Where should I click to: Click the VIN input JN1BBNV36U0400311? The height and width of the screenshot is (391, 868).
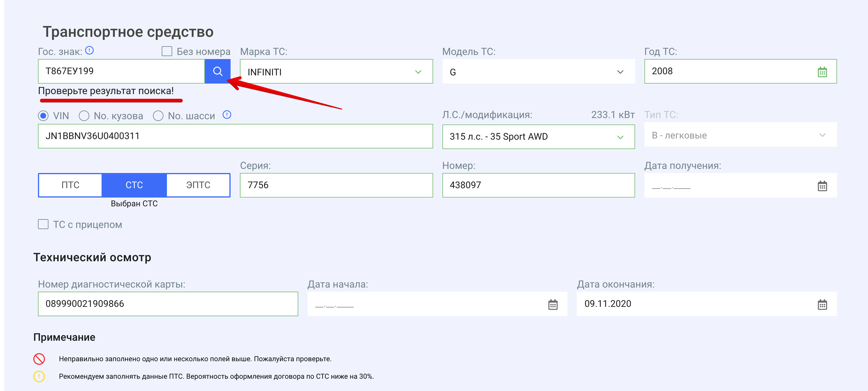click(235, 136)
